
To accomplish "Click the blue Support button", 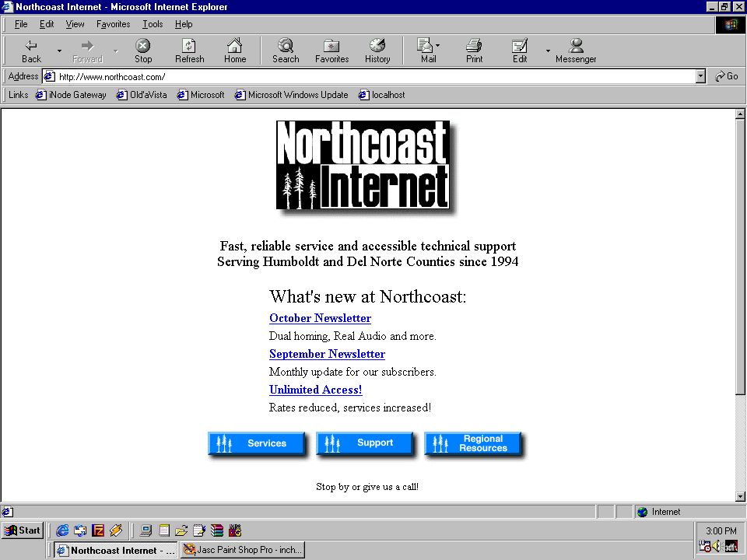I will pos(366,444).
